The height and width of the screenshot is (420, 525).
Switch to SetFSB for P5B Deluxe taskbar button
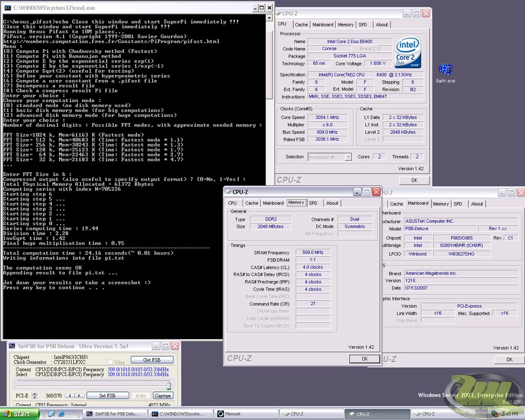point(115,414)
